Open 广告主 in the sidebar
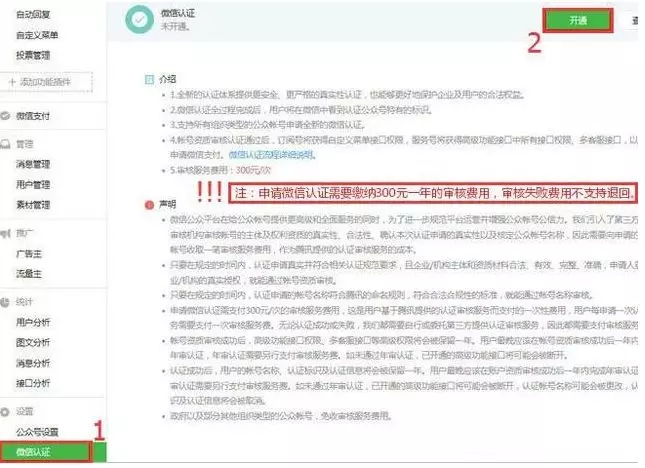The height and width of the screenshot is (468, 645). (x=29, y=254)
